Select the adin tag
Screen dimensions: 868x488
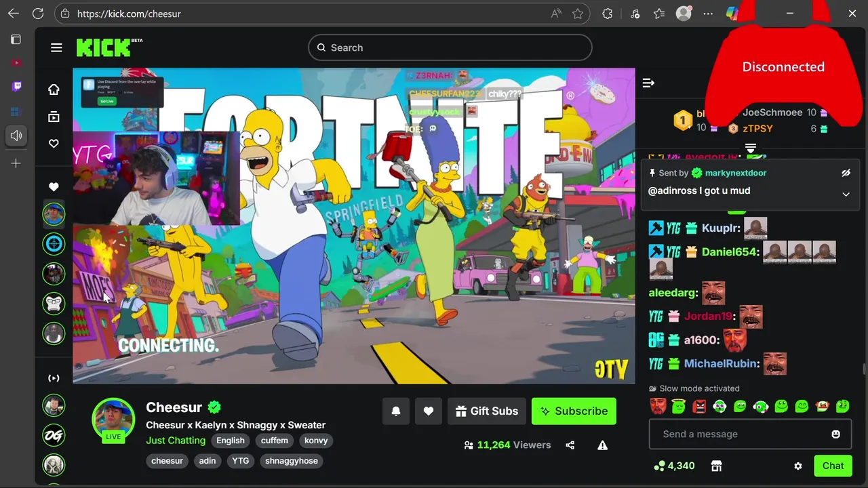[x=208, y=461]
